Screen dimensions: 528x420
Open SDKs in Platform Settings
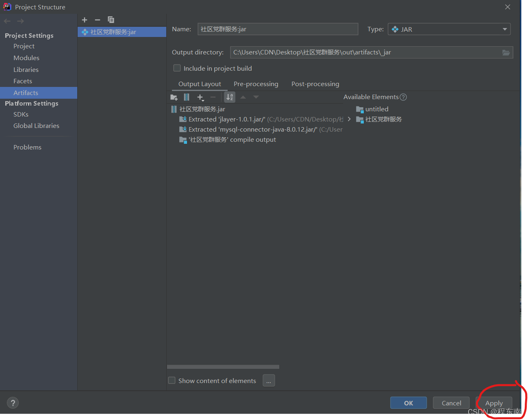(x=21, y=115)
